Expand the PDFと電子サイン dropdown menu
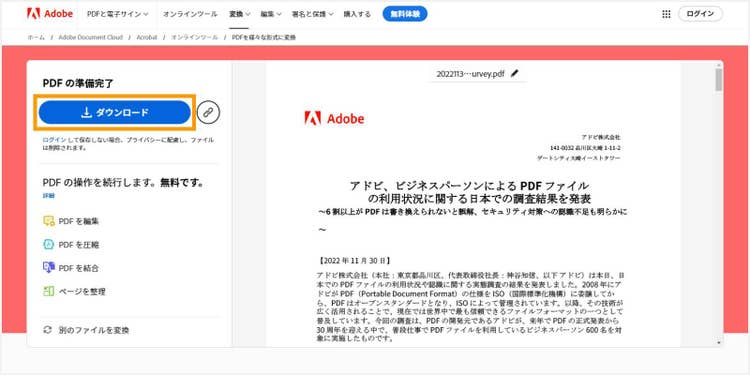This screenshot has width=750, height=375. click(x=118, y=14)
